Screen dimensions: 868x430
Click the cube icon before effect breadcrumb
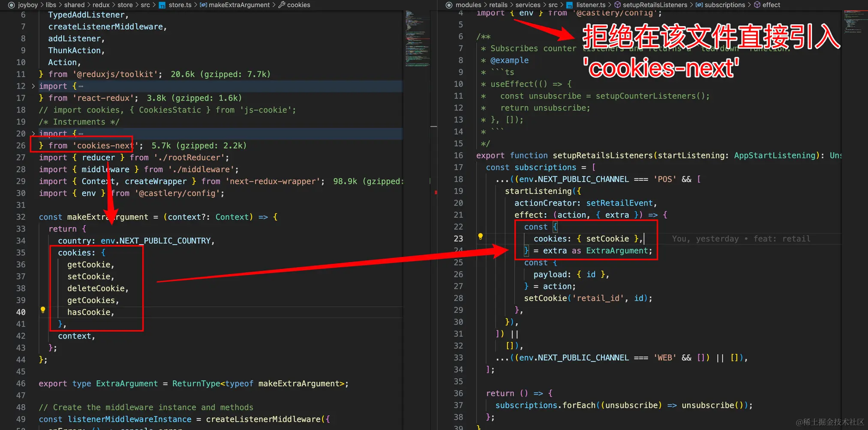pyautogui.click(x=757, y=5)
